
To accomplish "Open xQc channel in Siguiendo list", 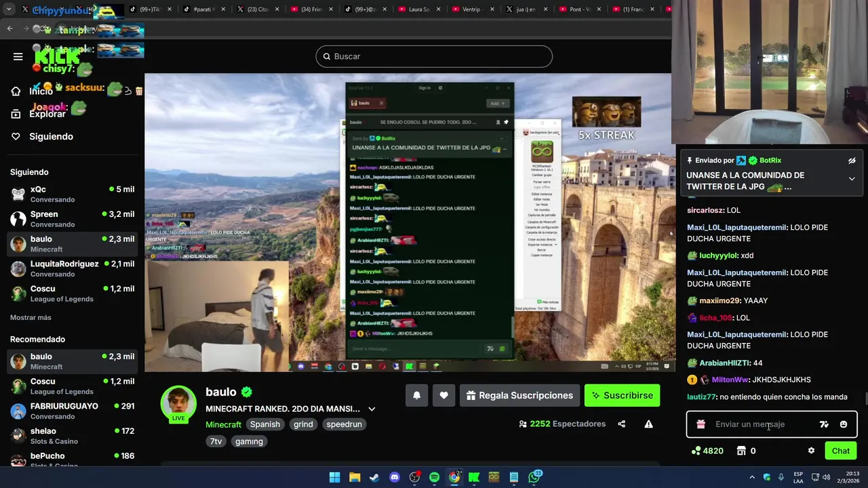I will tap(73, 195).
